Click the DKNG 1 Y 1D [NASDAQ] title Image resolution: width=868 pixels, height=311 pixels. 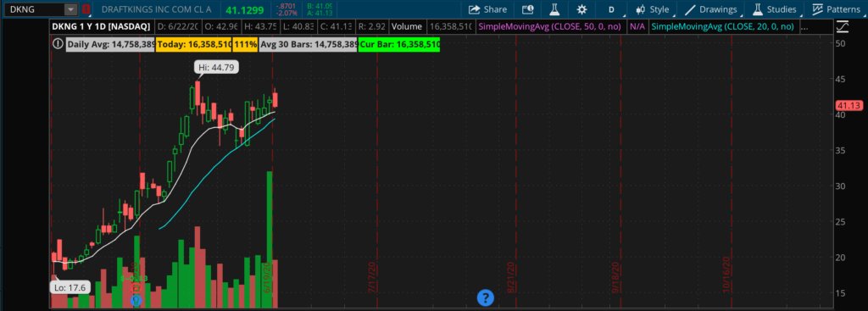[x=101, y=26]
